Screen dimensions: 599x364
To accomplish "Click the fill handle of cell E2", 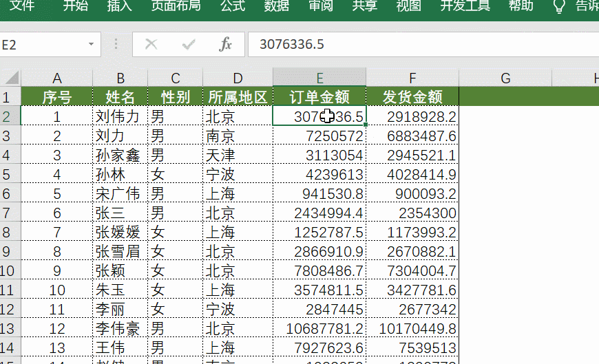I will click(366, 125).
